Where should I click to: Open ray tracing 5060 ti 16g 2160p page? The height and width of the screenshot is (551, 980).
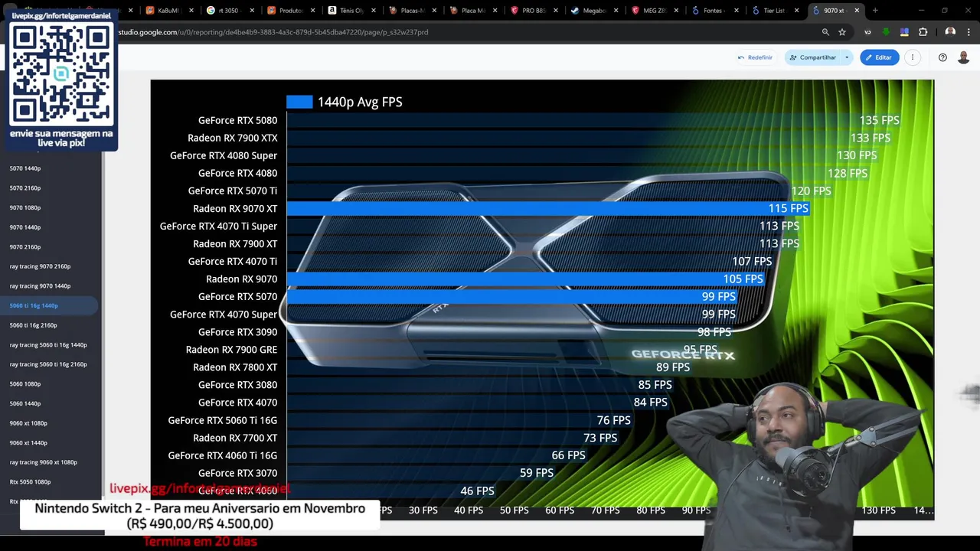[x=48, y=364]
